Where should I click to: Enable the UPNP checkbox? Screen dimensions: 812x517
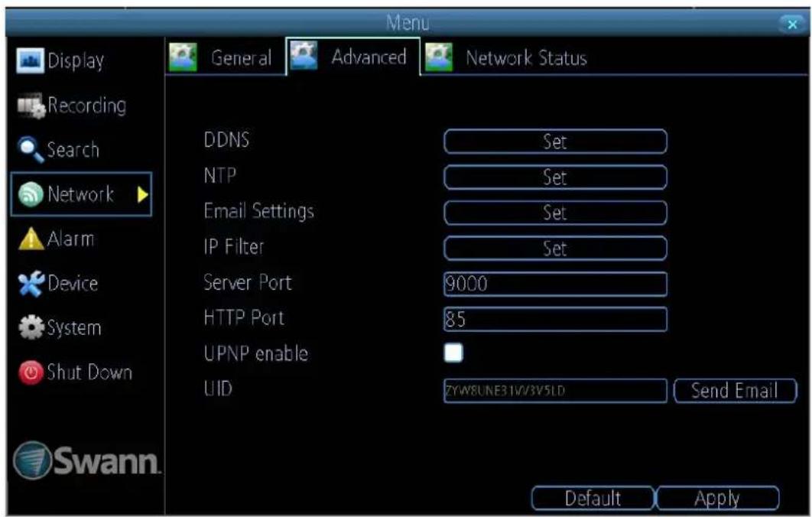[453, 353]
